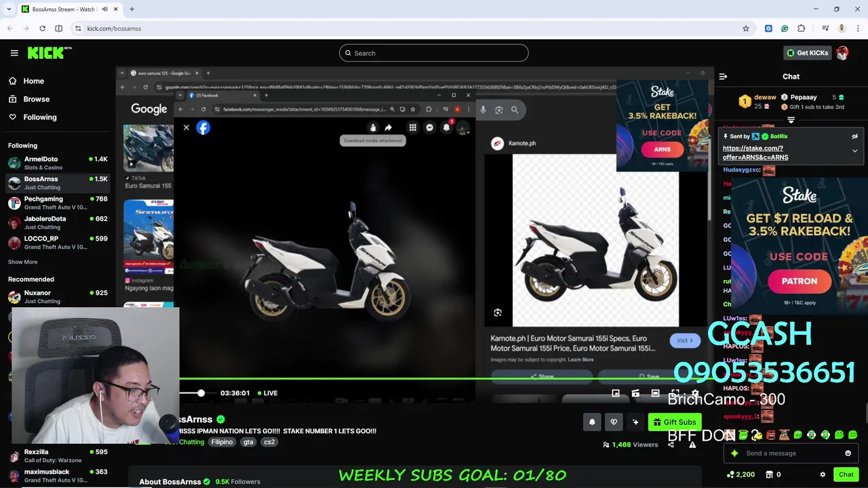
Task: Open Rexzilla recommended channel
Action: coord(58,455)
